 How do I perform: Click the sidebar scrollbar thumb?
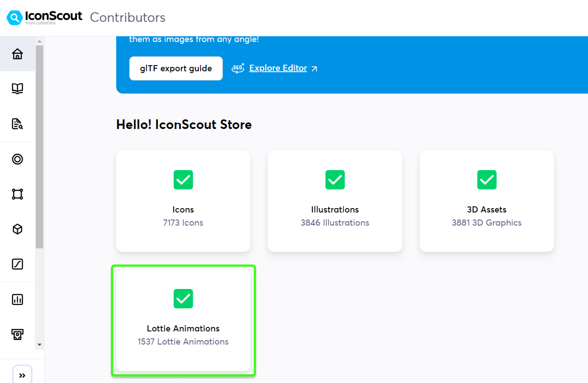[x=39, y=147]
